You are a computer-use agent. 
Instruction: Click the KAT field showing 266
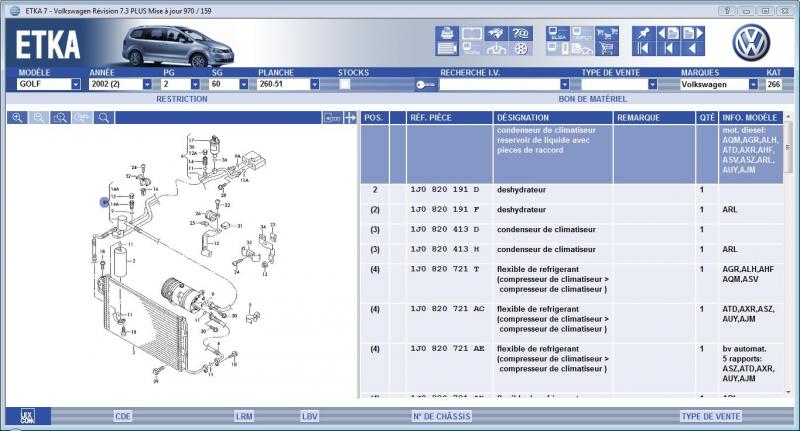[x=773, y=85]
